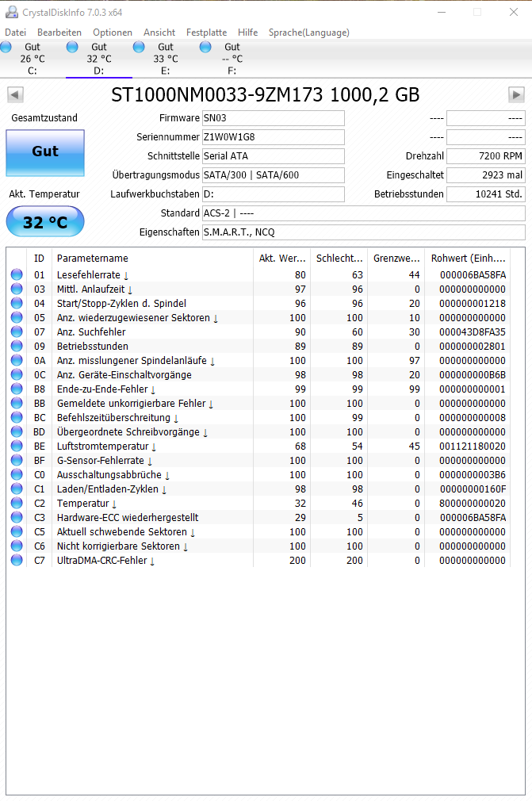532x801 pixels.
Task: Click status orb for Geräte-Einschaltvorgänge row
Action: pyautogui.click(x=17, y=374)
